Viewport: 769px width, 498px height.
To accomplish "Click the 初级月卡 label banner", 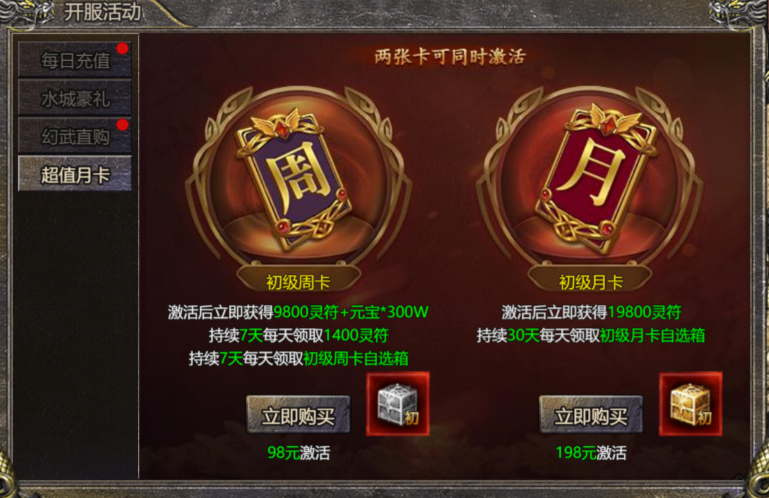I will click(x=590, y=281).
